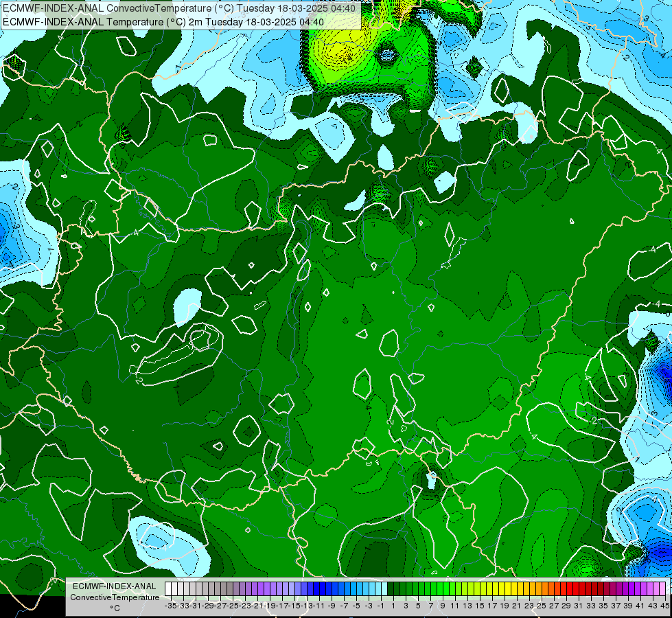Select the pink swatch above legend value 45
This screenshot has width=672, height=618.
662,589
